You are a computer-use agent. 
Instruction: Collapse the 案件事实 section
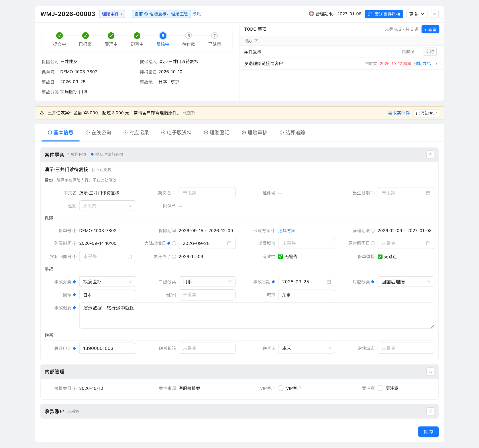click(x=430, y=155)
